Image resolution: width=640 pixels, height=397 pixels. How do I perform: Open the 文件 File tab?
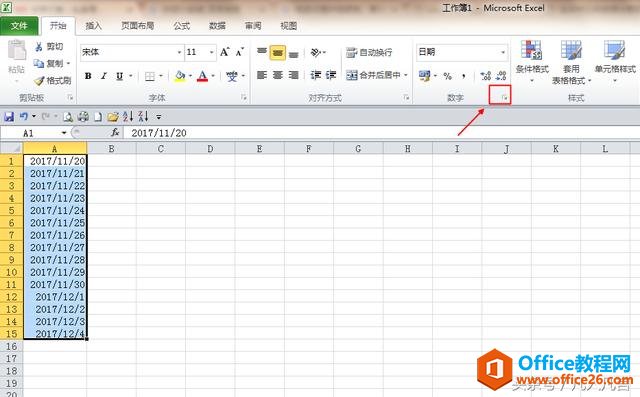click(x=19, y=26)
